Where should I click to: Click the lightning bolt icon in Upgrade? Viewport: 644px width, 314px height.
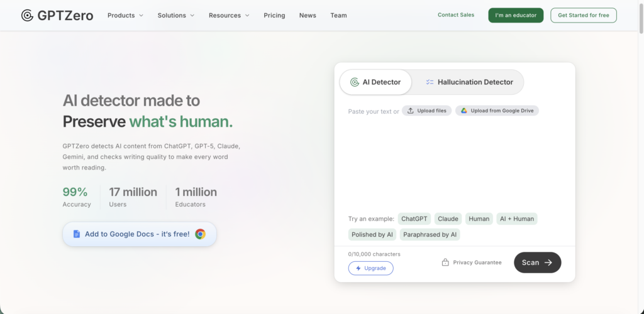point(358,268)
